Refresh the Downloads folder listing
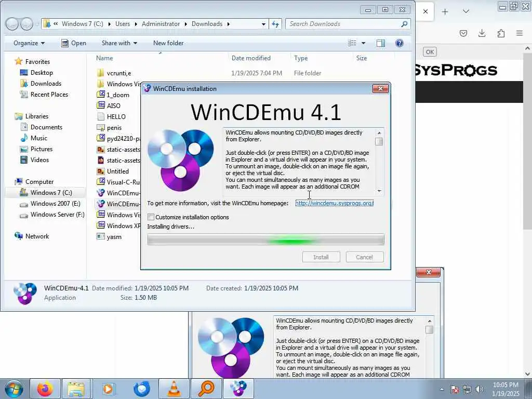This screenshot has width=532, height=399. tap(275, 24)
